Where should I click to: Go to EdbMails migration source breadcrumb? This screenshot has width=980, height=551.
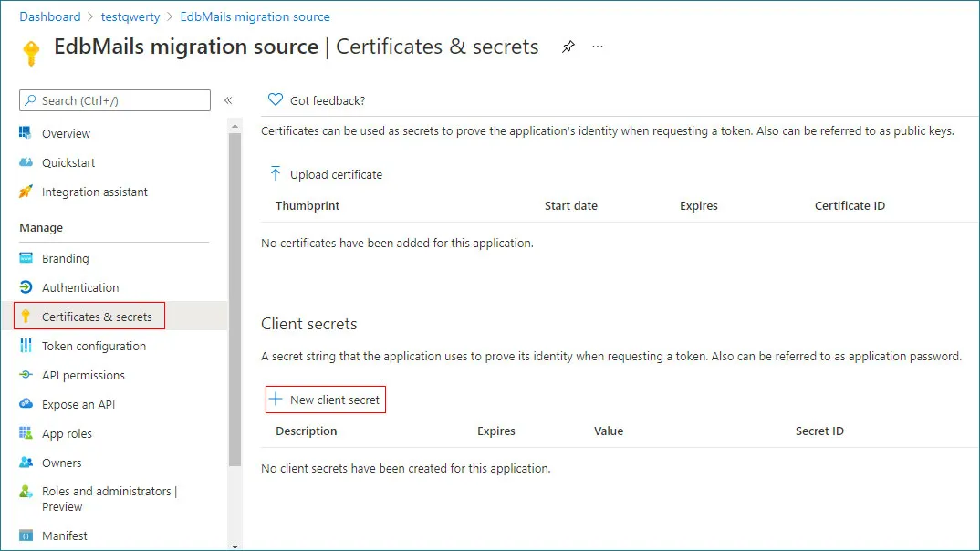pyautogui.click(x=255, y=16)
